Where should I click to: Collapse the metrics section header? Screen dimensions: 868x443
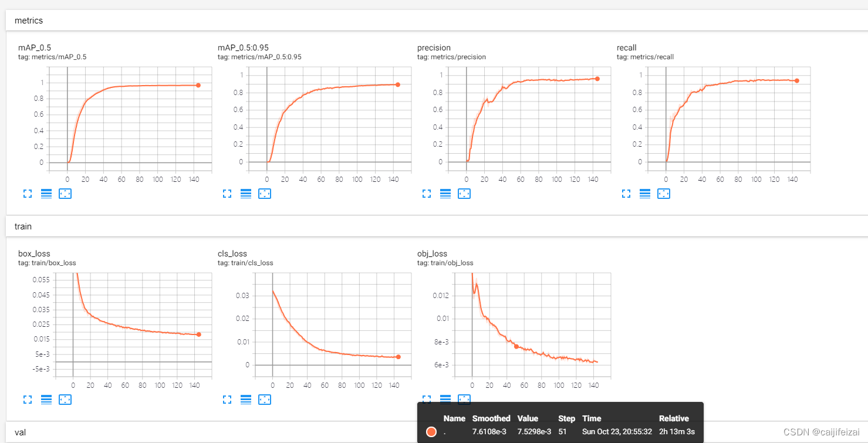click(437, 21)
